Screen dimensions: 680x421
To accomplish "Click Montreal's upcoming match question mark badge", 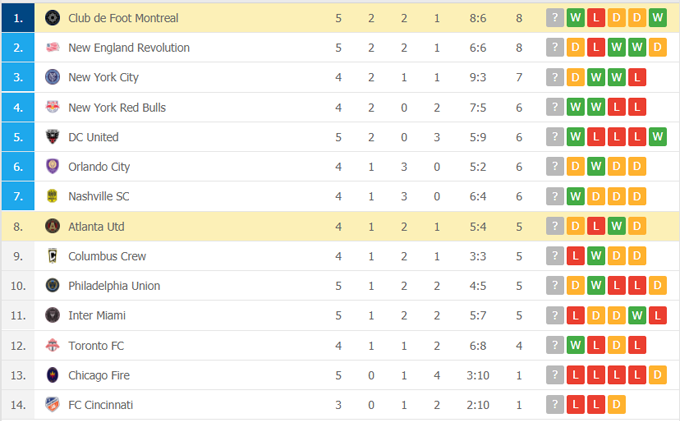I will click(555, 18).
